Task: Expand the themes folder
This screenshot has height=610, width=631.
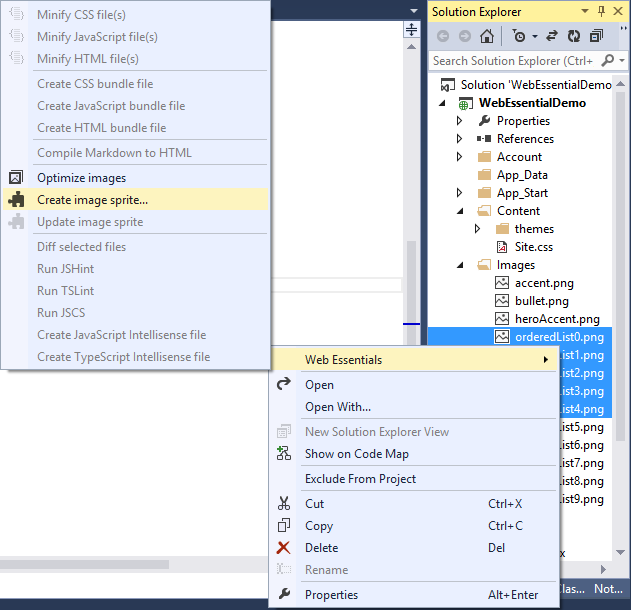Action: [477, 229]
